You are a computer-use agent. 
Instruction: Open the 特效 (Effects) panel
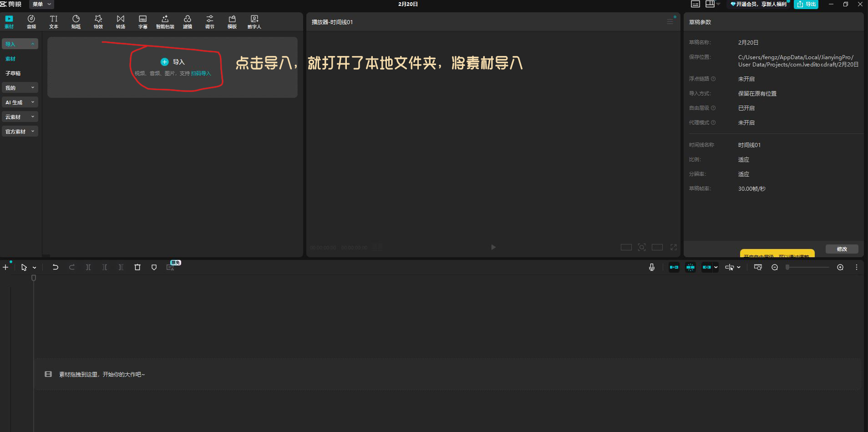click(x=98, y=21)
